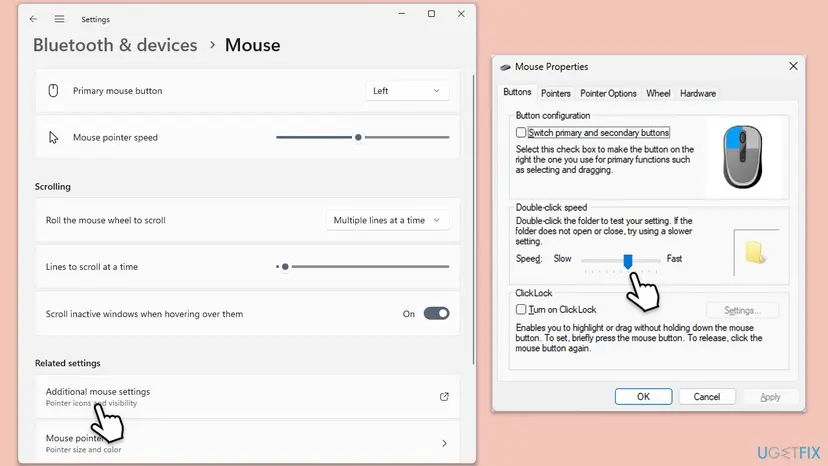
Task: Switch to the Buttons tab
Action: (x=517, y=92)
